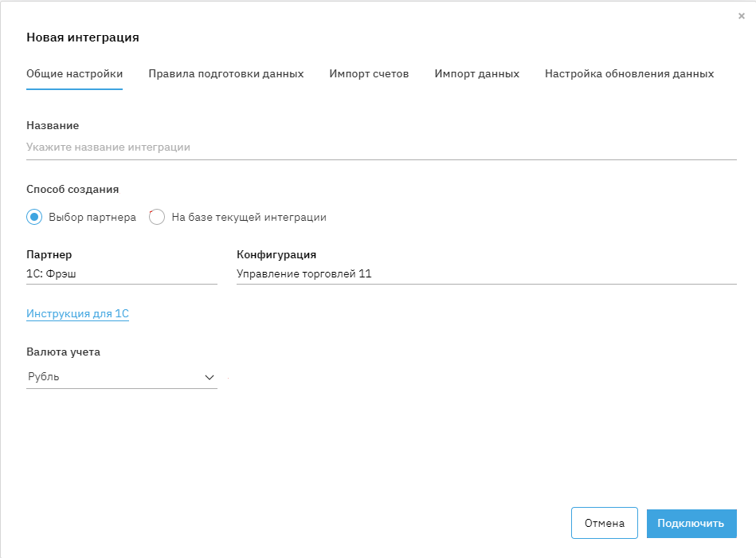Select the Выбор партнера radio button
This screenshot has height=558, width=756.
[x=34, y=217]
